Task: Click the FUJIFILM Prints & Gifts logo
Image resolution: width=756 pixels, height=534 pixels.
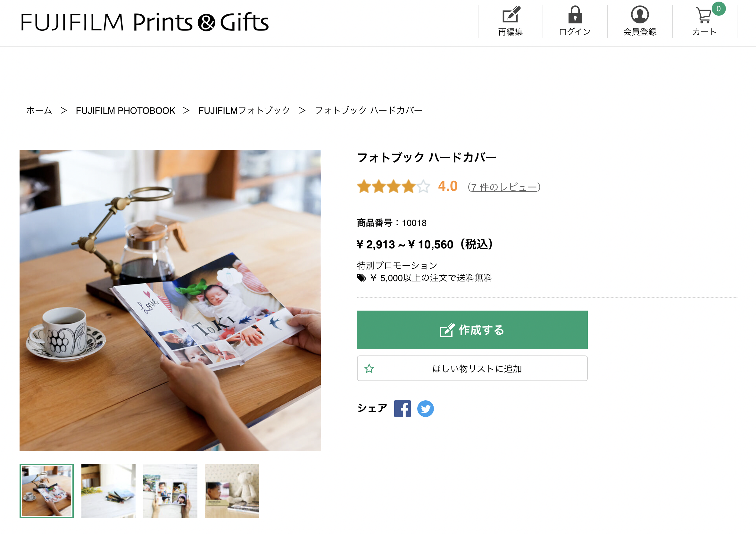Action: (145, 22)
